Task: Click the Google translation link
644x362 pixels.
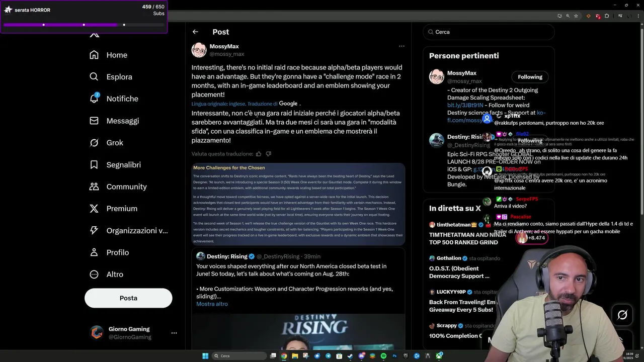Action: point(288,104)
